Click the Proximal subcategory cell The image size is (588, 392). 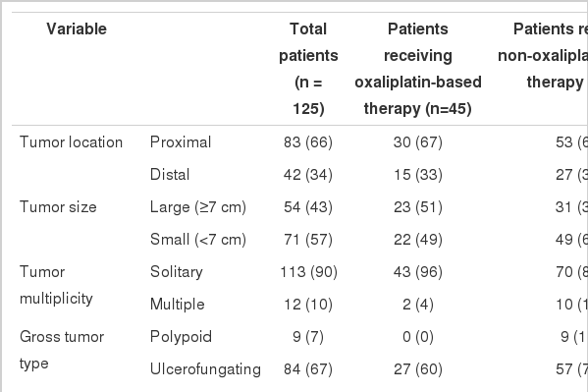(181, 142)
